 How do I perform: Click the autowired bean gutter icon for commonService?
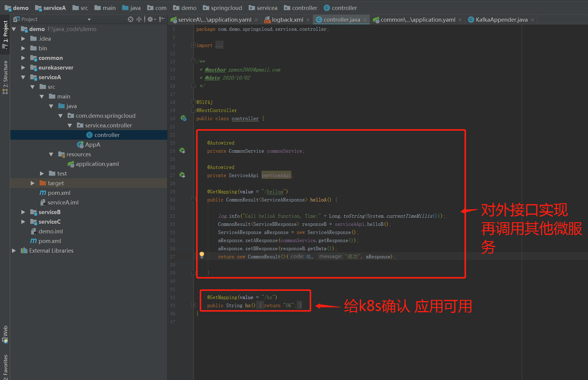[182, 151]
